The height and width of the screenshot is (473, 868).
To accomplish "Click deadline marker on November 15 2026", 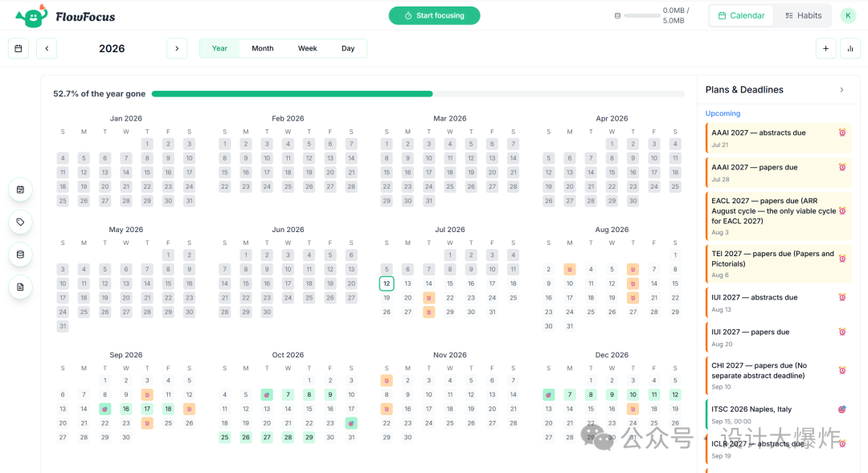I will click(387, 409).
